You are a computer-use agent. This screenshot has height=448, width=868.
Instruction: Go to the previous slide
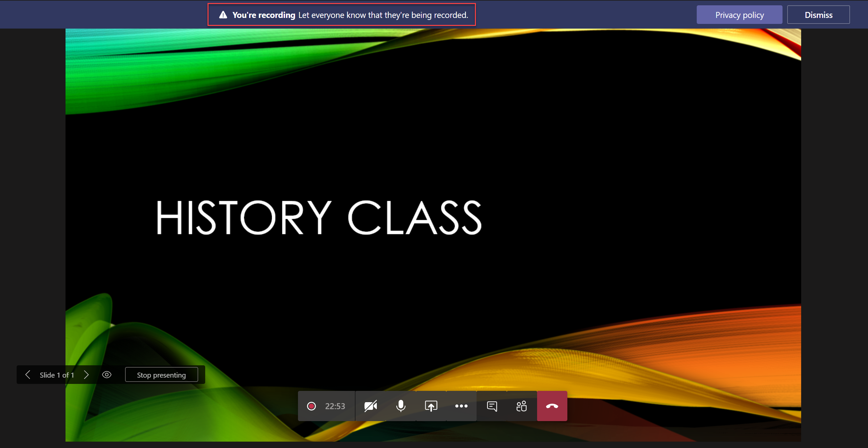(x=28, y=375)
